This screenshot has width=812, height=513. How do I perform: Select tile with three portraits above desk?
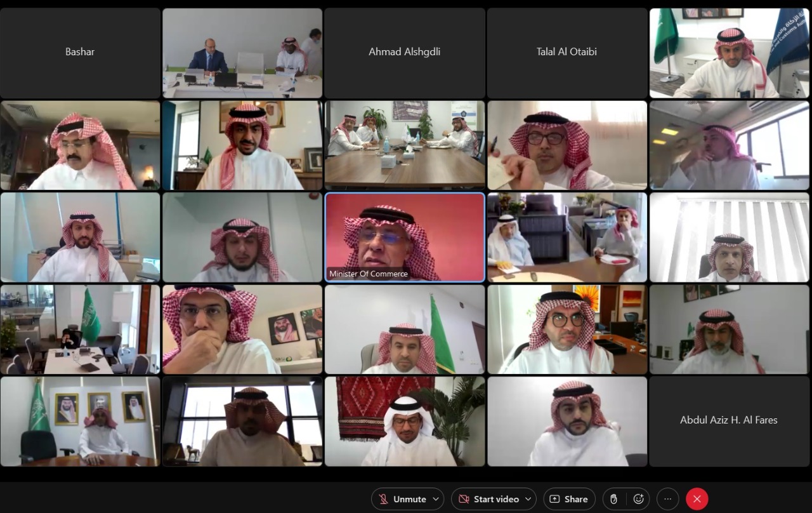[x=80, y=420]
